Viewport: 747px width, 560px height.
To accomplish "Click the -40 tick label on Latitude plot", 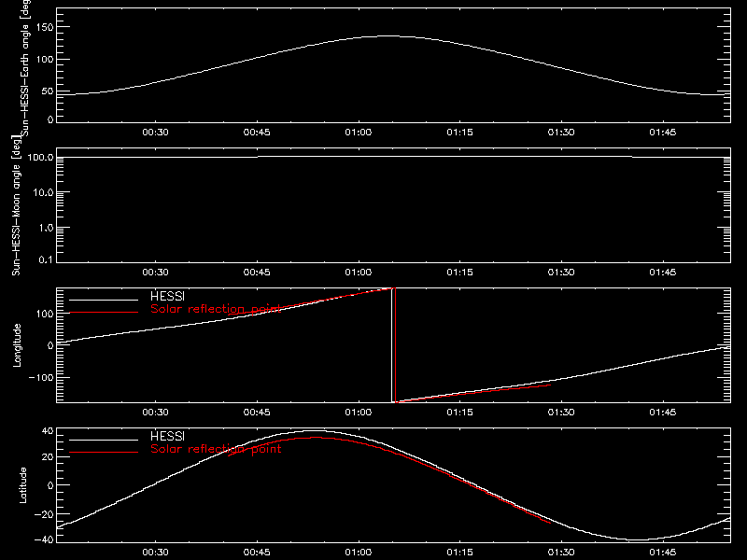I will click(44, 540).
